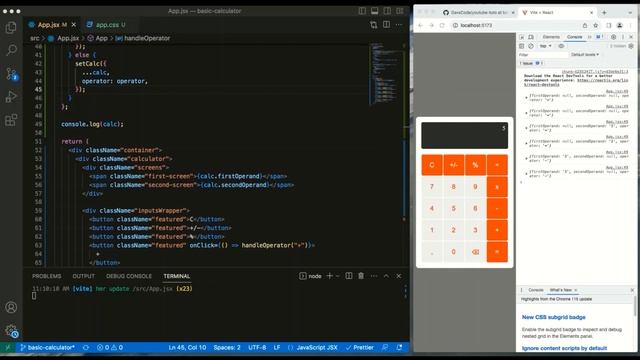Screen dimensions: 640x360
Task: Kill terminal with the trash icon
Action: click(361, 276)
